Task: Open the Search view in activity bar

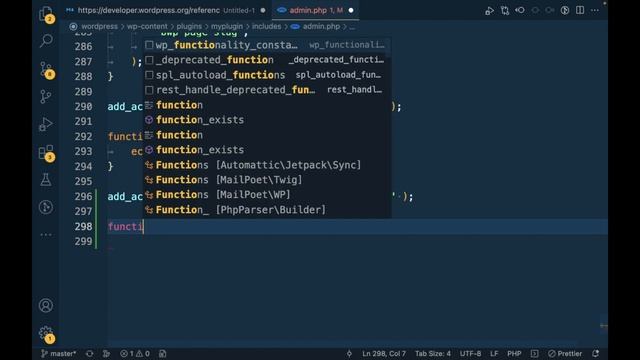Action: tap(46, 40)
